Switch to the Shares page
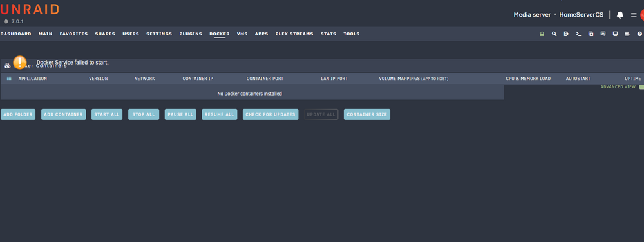Image resolution: width=644 pixels, height=242 pixels. coord(105,34)
